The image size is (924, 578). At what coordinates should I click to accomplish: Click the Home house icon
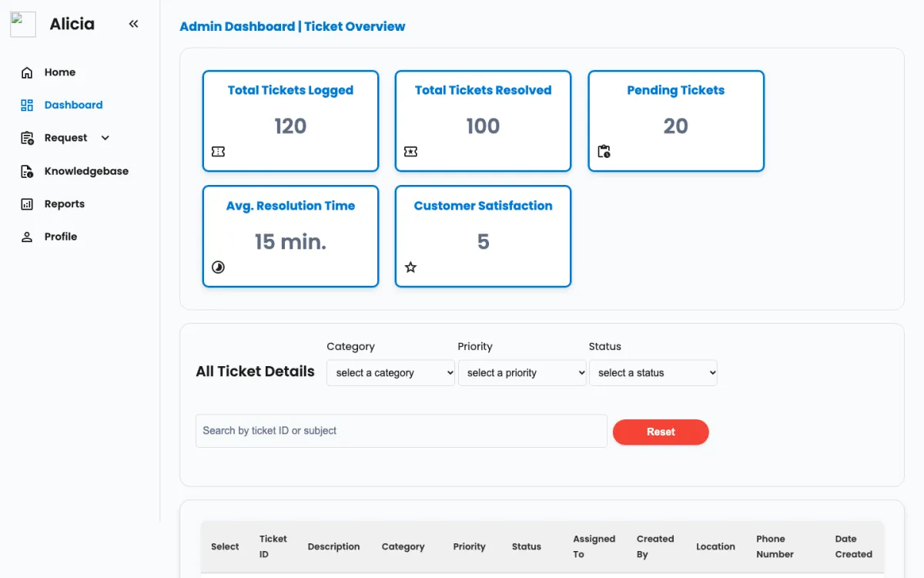pos(27,72)
